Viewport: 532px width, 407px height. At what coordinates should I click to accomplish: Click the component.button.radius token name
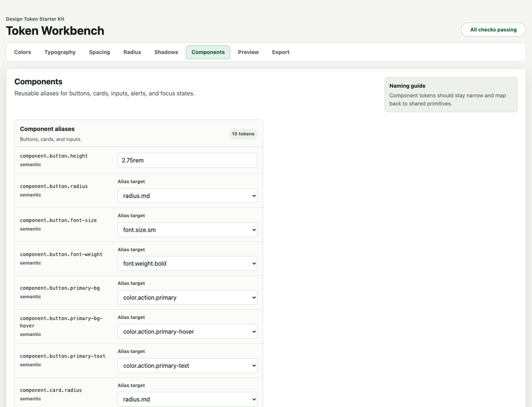click(54, 186)
